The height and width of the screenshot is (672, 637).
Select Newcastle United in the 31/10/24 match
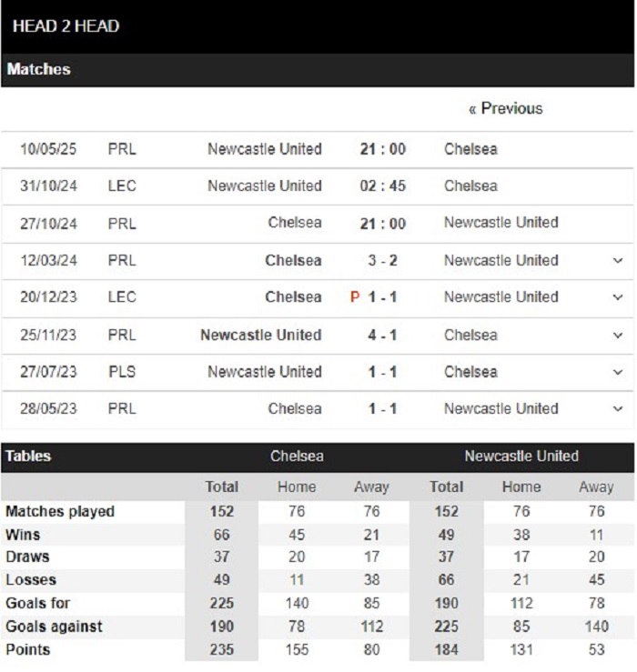(265, 186)
